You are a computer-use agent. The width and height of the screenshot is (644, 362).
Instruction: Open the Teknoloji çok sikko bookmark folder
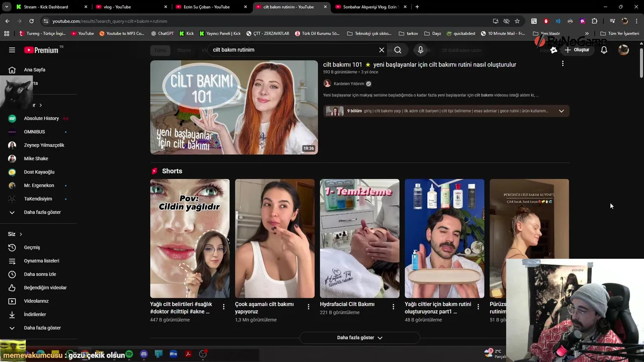(x=369, y=34)
